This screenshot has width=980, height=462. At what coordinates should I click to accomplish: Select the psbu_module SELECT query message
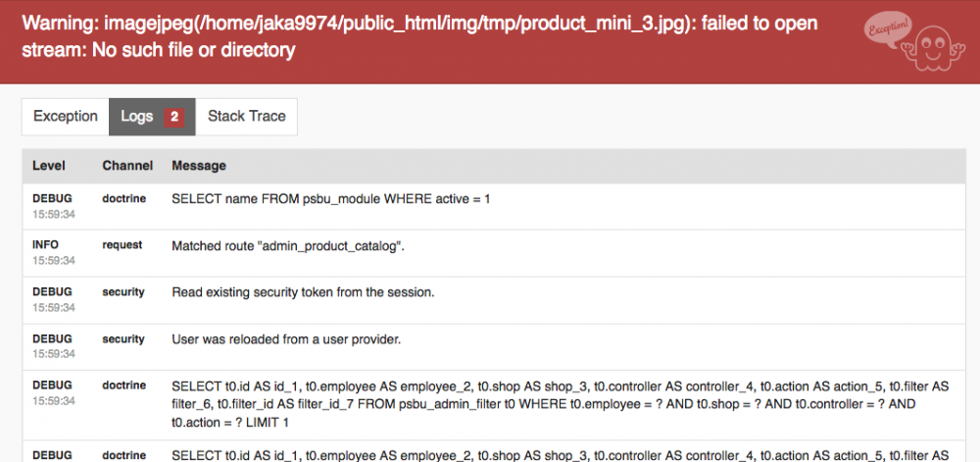pyautogui.click(x=331, y=198)
